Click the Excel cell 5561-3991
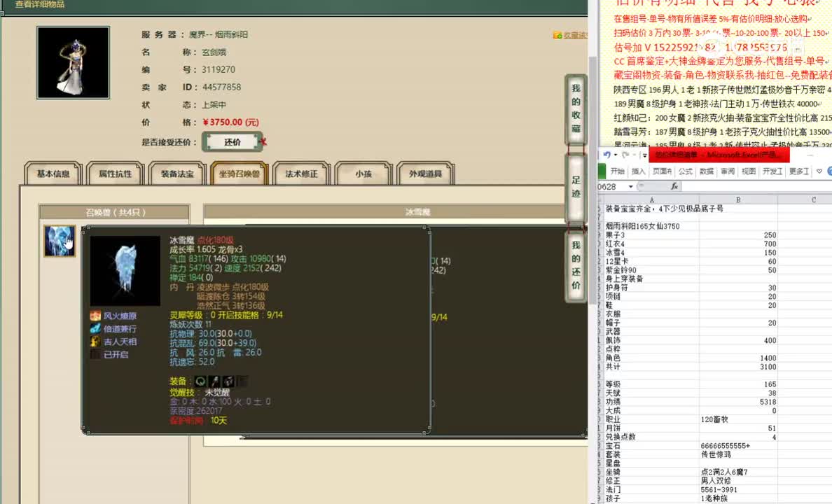This screenshot has width=832, height=504. click(738, 489)
